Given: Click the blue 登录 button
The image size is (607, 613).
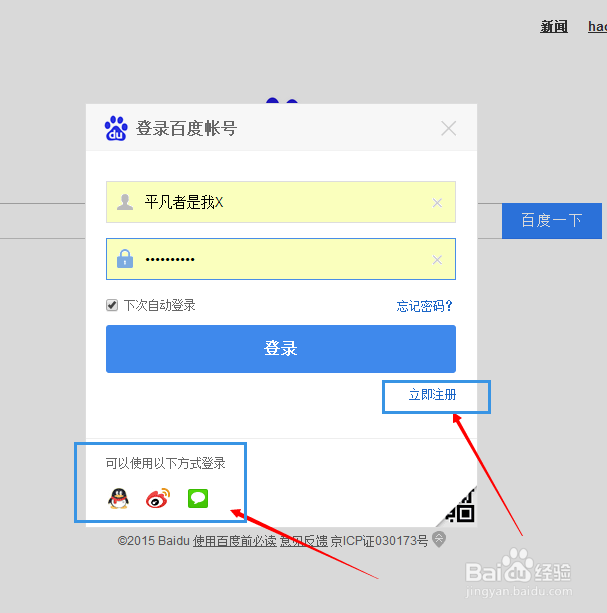Looking at the screenshot, I should pos(281,349).
